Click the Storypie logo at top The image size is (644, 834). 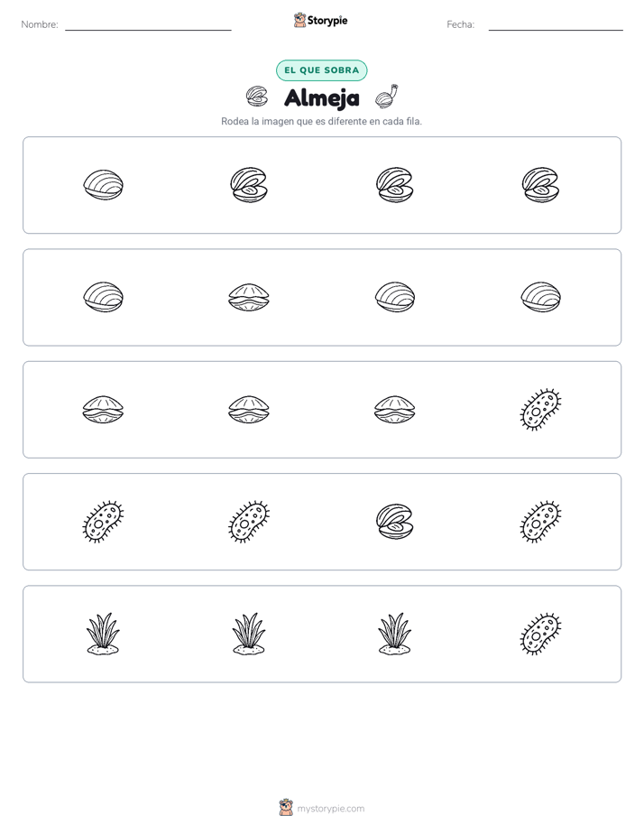320,21
